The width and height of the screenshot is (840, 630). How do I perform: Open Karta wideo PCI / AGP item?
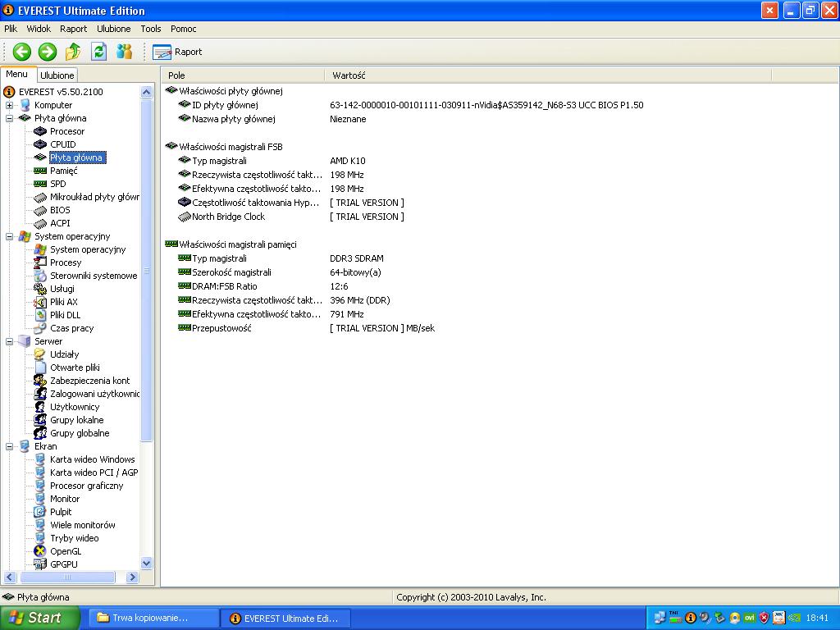click(94, 473)
